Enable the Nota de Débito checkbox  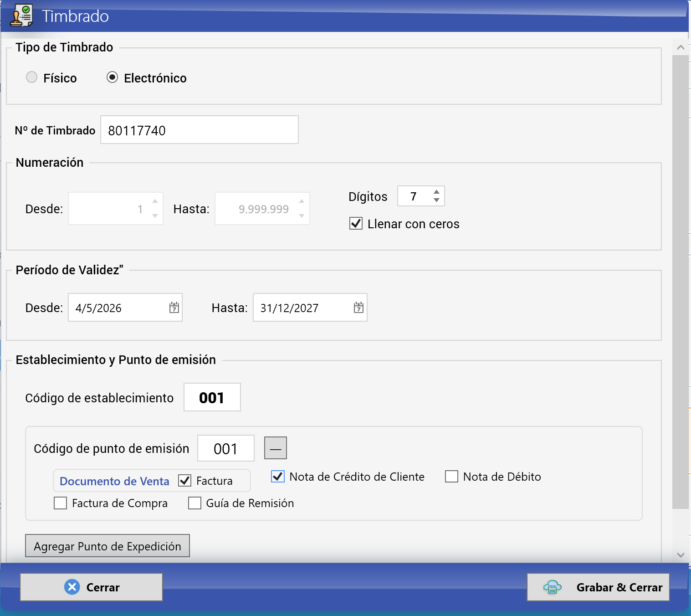pos(451,476)
